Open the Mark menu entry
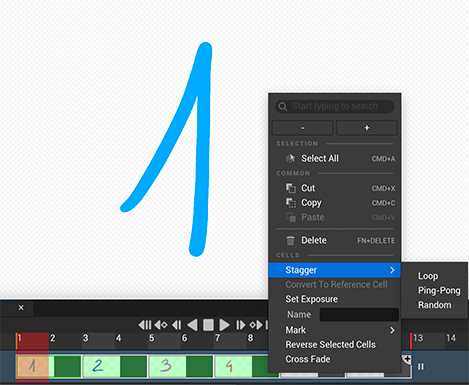This screenshot has height=385, width=469. 334,330
